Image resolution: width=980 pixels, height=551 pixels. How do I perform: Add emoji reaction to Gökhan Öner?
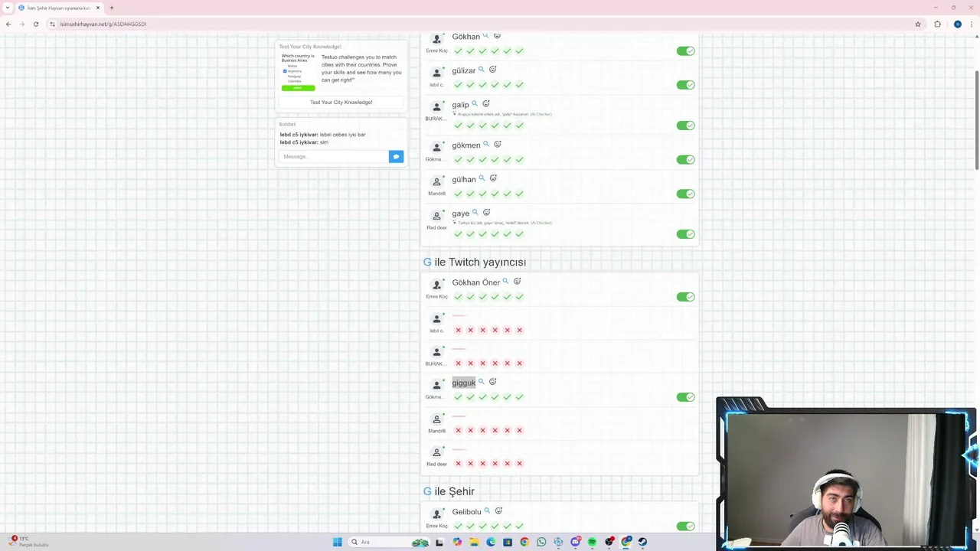pos(518,282)
